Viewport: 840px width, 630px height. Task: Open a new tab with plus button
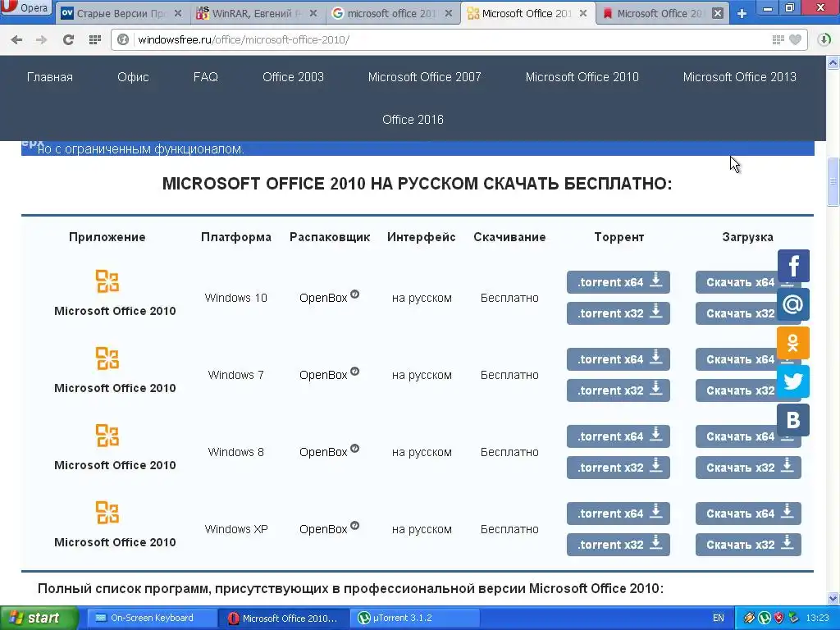742,13
